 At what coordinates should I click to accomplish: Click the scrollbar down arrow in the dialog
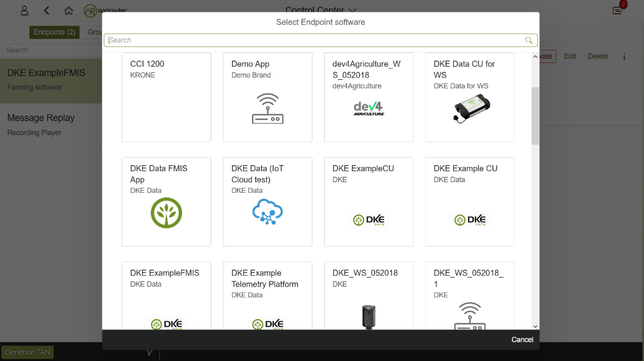[535, 326]
